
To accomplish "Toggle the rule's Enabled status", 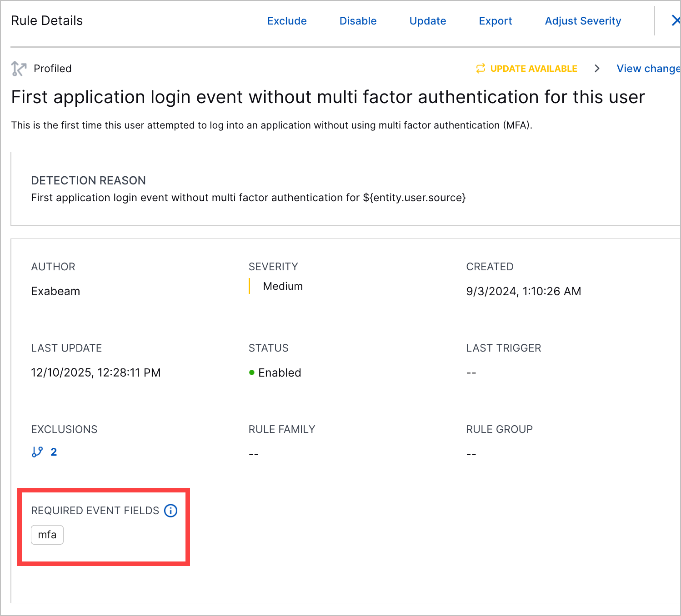I will [279, 373].
